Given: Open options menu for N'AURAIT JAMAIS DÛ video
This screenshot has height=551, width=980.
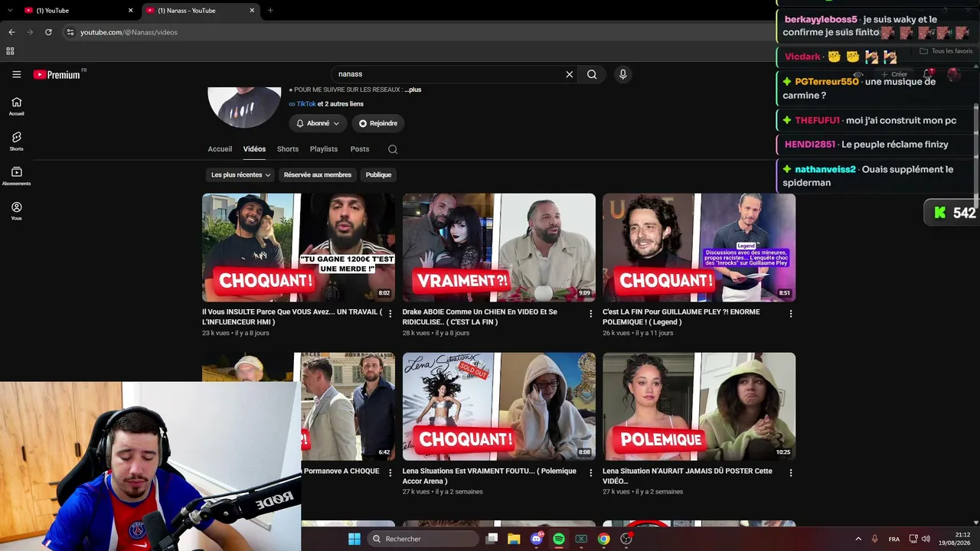Looking at the screenshot, I should pyautogui.click(x=791, y=473).
